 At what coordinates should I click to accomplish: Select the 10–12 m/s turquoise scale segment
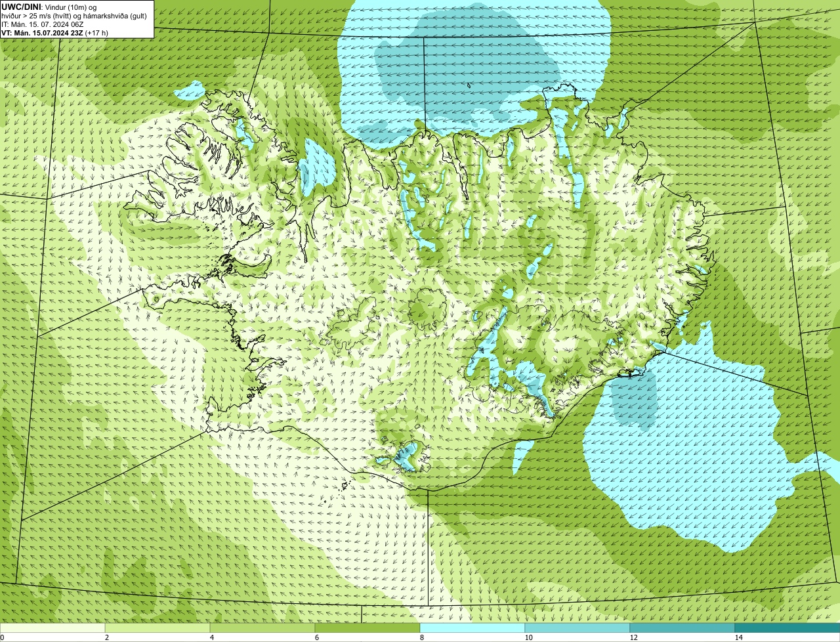[577, 628]
